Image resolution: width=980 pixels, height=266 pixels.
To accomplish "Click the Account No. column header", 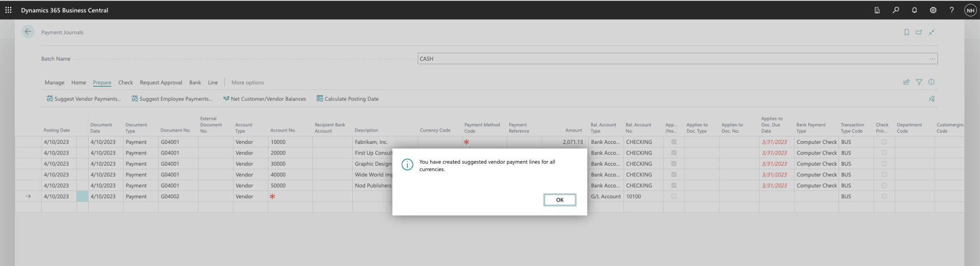I will [283, 130].
